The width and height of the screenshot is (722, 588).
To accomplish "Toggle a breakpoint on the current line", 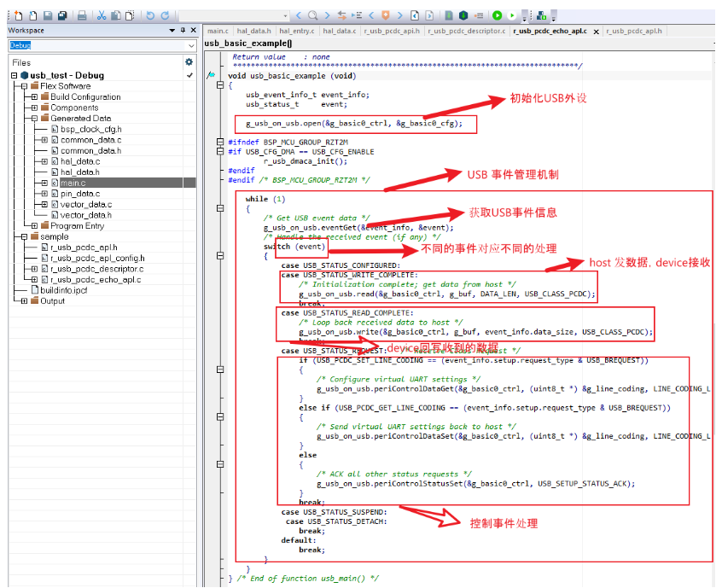I will tap(479, 15).
